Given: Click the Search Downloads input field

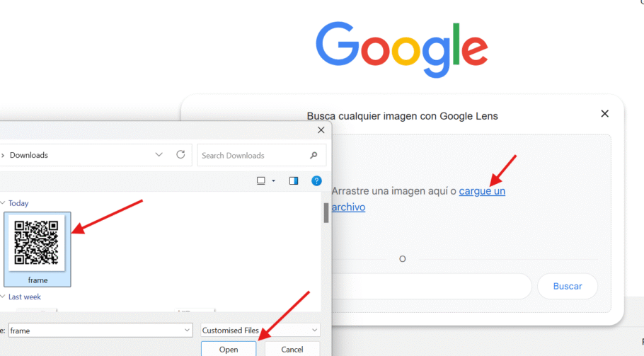Looking at the screenshot, I should (x=251, y=155).
